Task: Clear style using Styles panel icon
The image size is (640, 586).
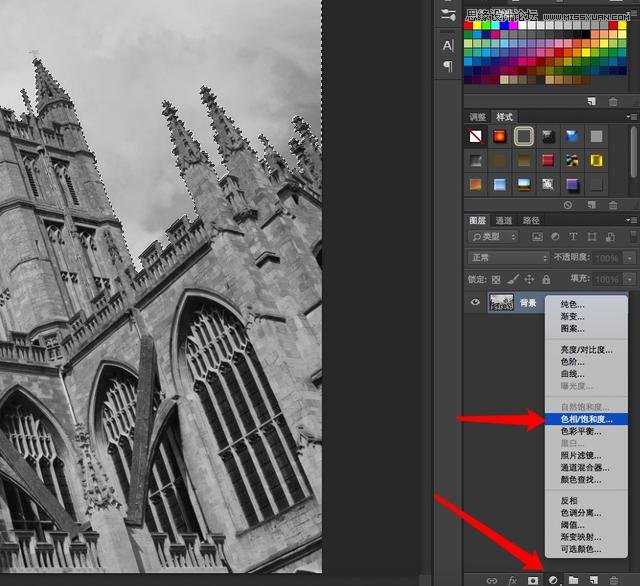Action: coord(568,205)
